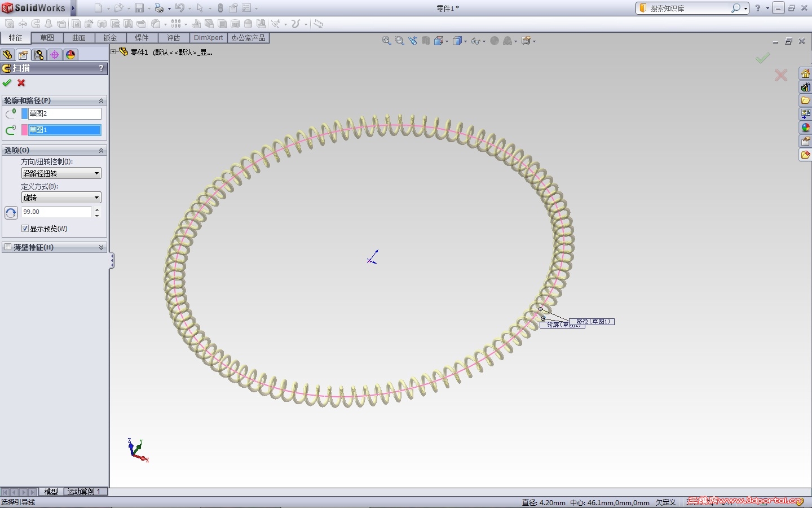812x508 pixels.
Task: Open the View Orientation cube icon
Action: click(439, 41)
